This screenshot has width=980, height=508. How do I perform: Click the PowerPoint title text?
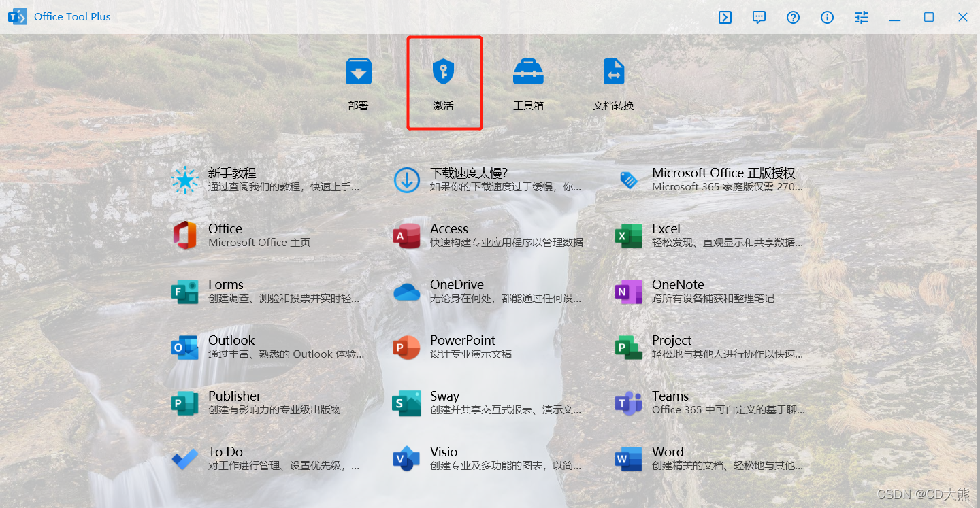[x=463, y=341]
